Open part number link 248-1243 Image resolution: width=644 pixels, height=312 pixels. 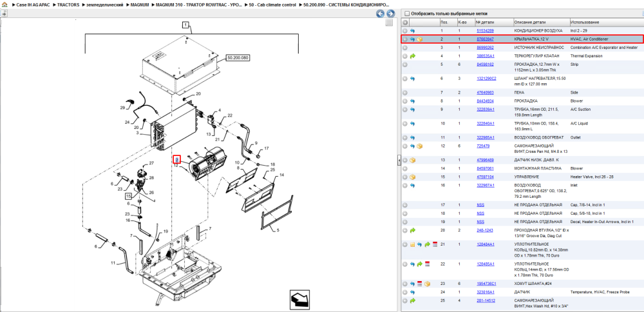(484, 230)
